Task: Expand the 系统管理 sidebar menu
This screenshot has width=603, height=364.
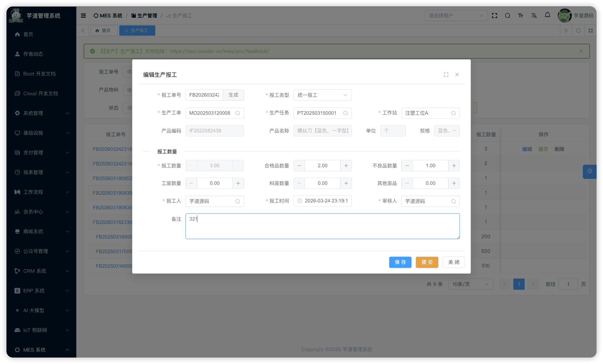Action: tap(41, 113)
